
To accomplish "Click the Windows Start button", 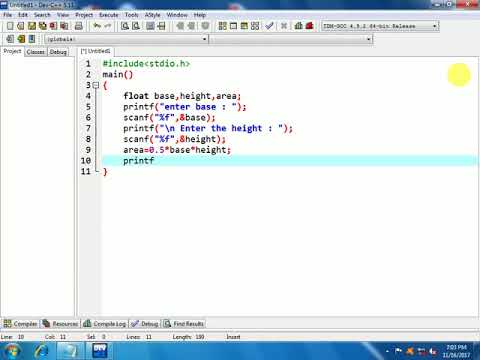I will pos(12,351).
